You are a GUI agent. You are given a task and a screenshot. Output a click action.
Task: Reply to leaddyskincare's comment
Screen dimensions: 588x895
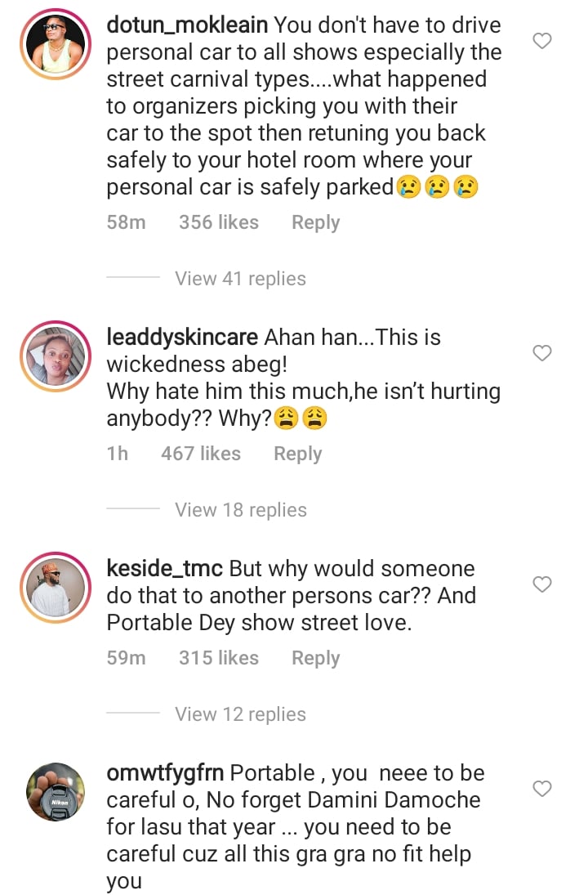[297, 454]
